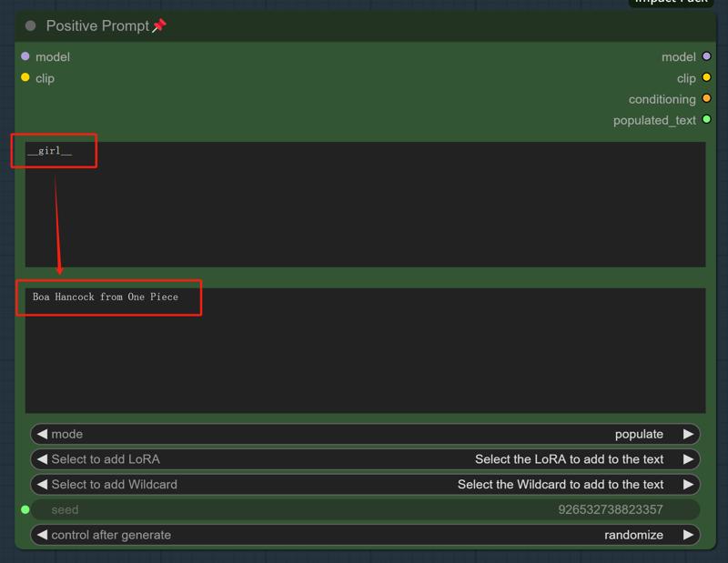Click the red pin icon in the title
728x563 pixels.
click(159, 25)
